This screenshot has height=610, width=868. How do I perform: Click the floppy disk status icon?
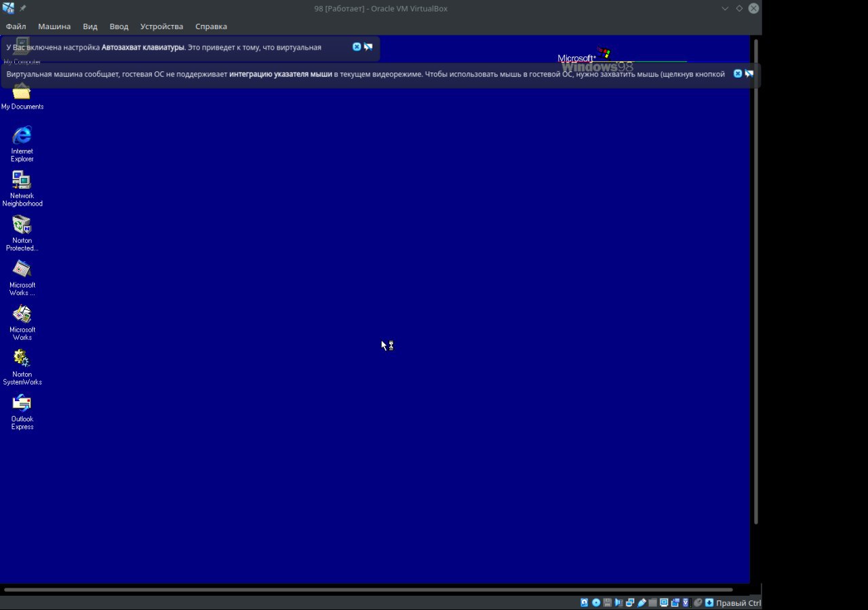pyautogui.click(x=608, y=603)
